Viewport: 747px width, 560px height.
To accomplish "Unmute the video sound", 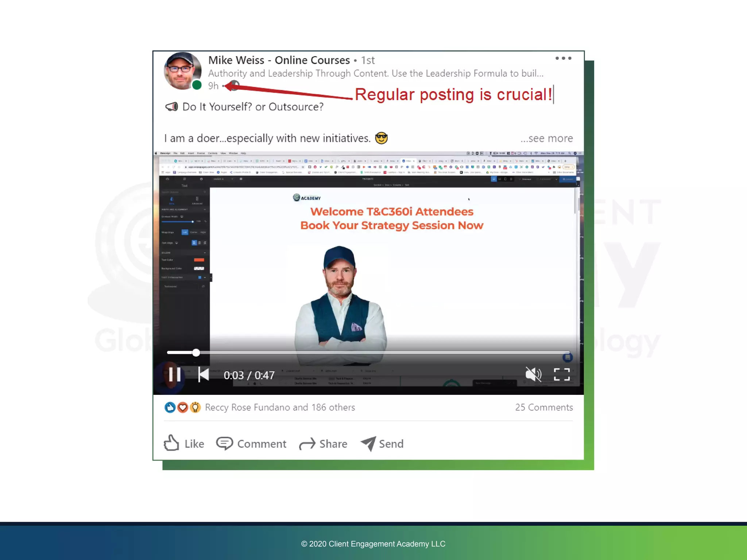I will coord(533,374).
